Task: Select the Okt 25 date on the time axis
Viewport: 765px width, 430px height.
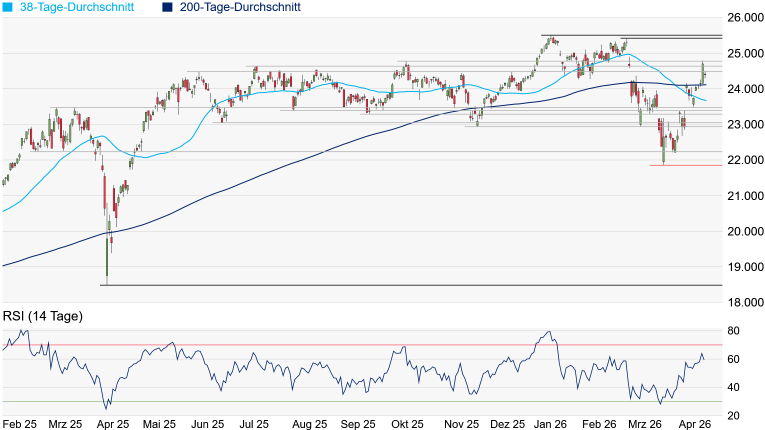Action: (x=407, y=424)
